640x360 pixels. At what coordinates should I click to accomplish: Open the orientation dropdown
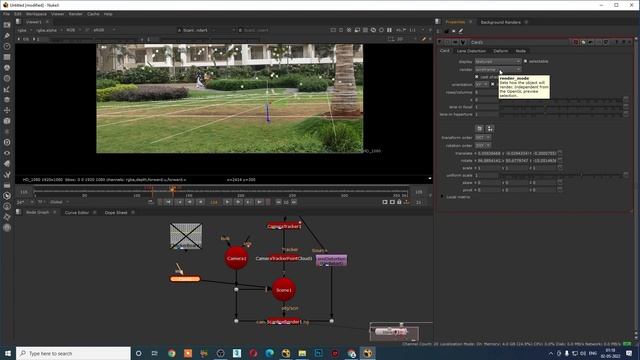click(x=482, y=84)
